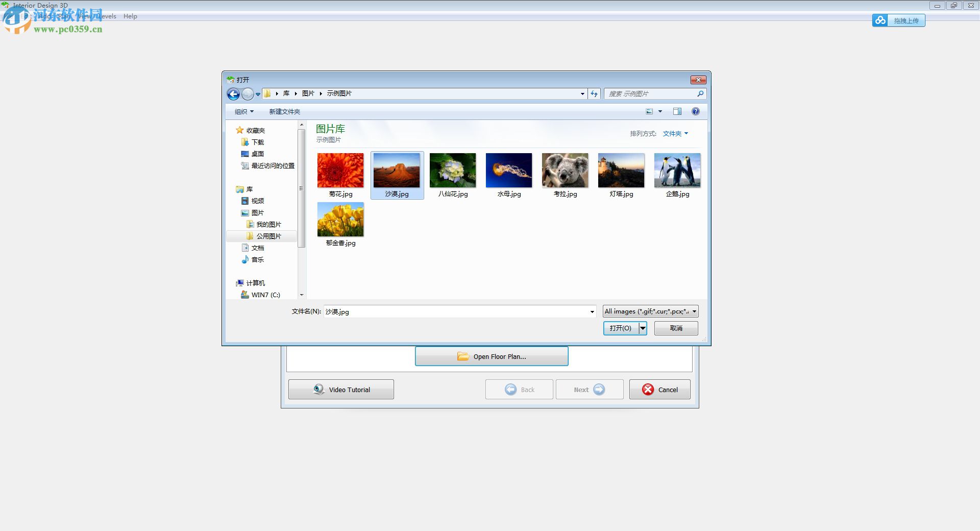Open the Video Tutorial
The width and height of the screenshot is (980, 531).
341,390
